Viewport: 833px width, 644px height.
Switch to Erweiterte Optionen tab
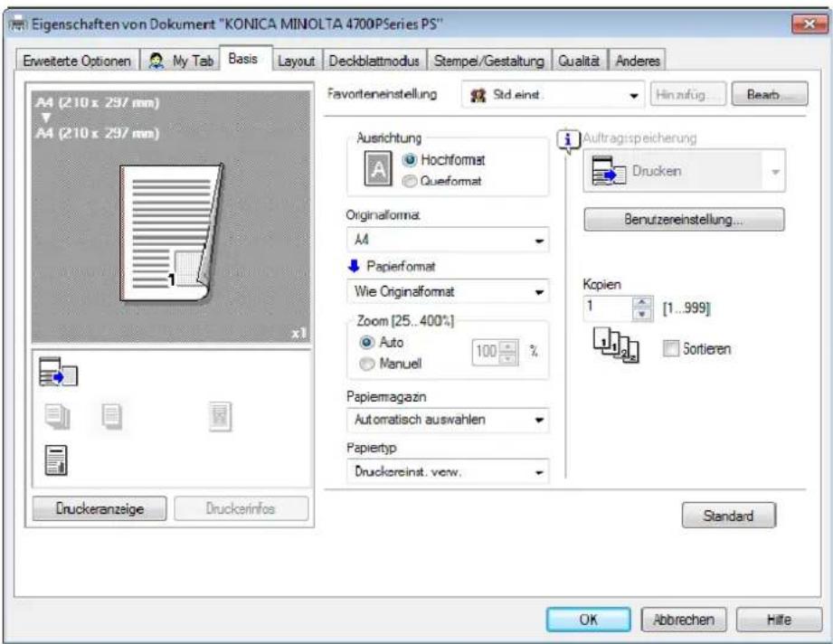pyautogui.click(x=77, y=62)
